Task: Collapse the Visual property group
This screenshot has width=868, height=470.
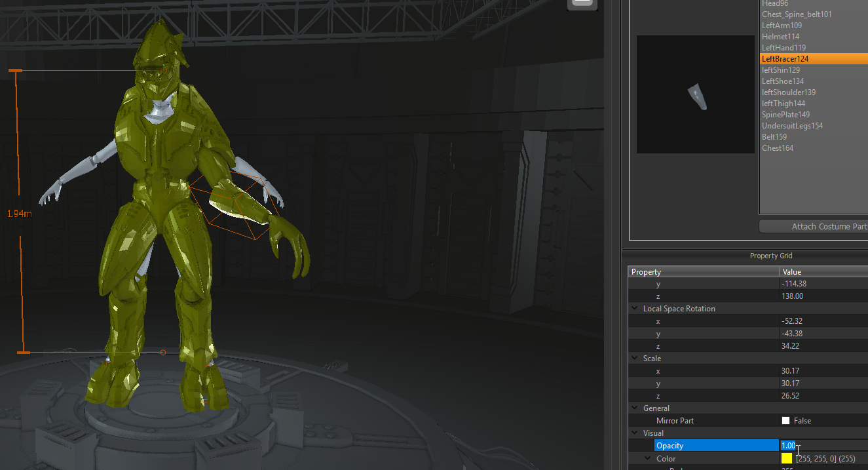Action: 634,433
